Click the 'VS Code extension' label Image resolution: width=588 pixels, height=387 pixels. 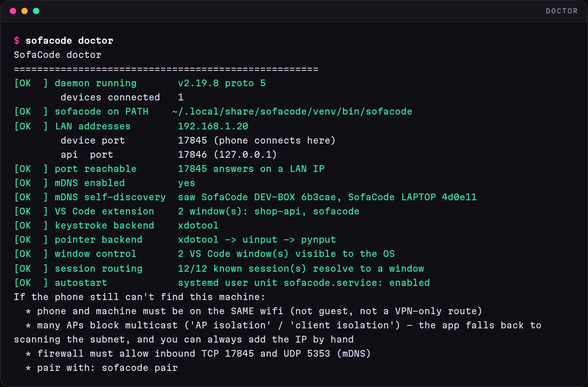point(104,211)
